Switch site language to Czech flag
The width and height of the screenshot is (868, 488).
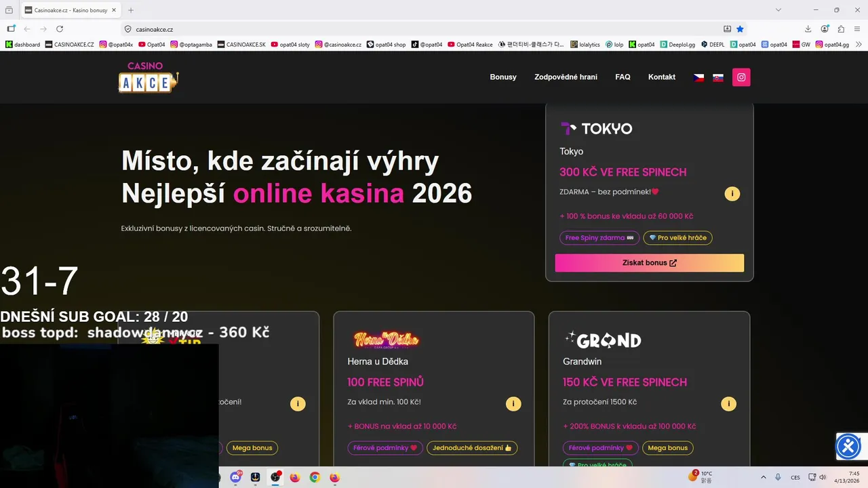coord(698,77)
